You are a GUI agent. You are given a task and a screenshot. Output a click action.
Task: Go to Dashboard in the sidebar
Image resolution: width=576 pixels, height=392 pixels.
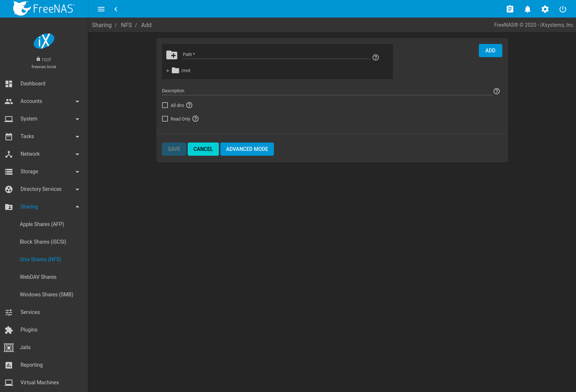33,84
